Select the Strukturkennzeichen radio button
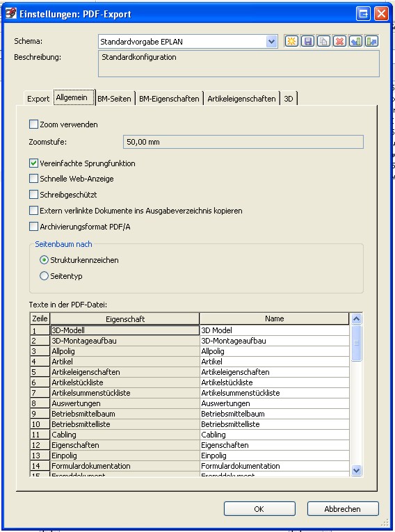395x532 pixels. coord(44,260)
